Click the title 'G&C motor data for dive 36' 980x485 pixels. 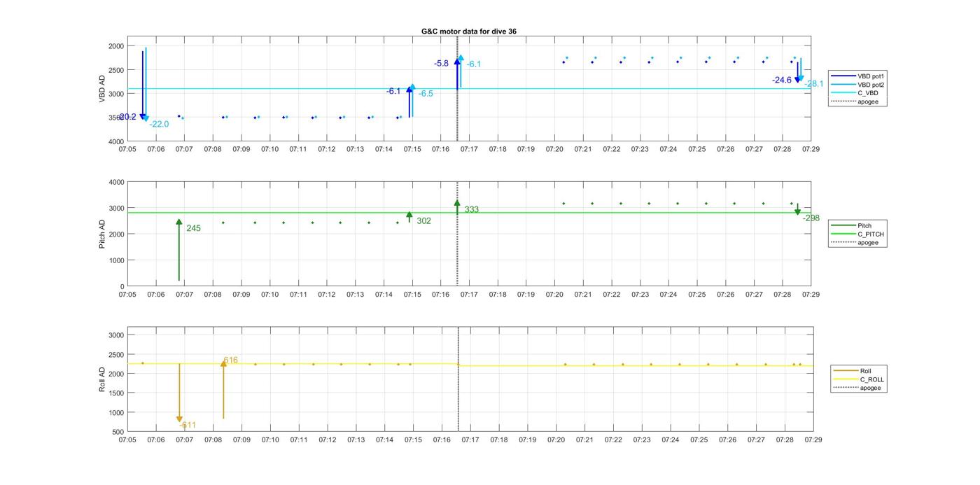point(469,31)
